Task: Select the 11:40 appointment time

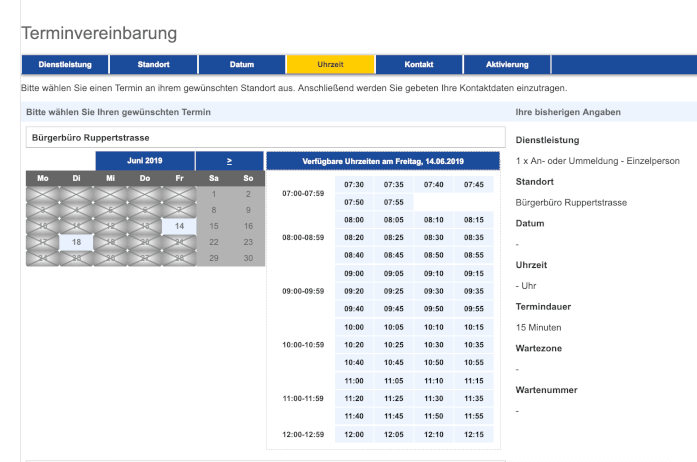Action: pyautogui.click(x=354, y=416)
